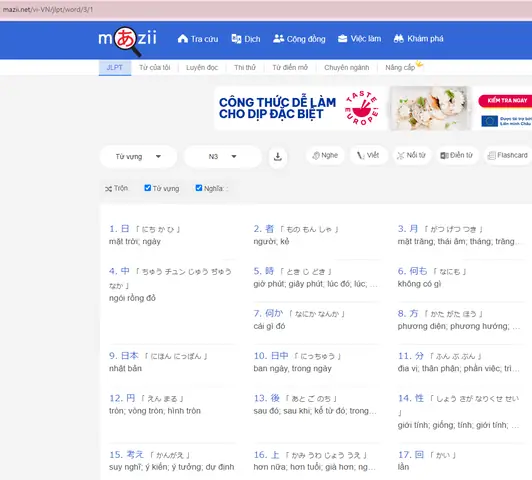
Task: Open Việc làm briefcase icon
Action: click(342, 39)
